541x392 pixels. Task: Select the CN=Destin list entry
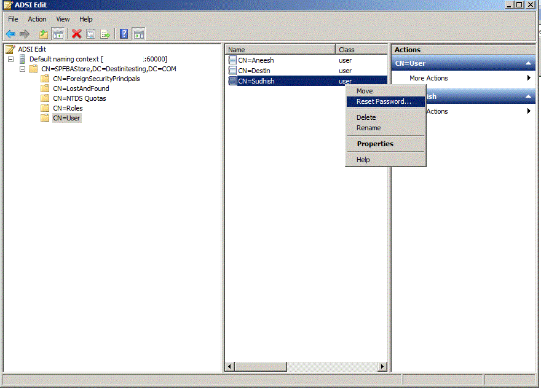coord(254,71)
